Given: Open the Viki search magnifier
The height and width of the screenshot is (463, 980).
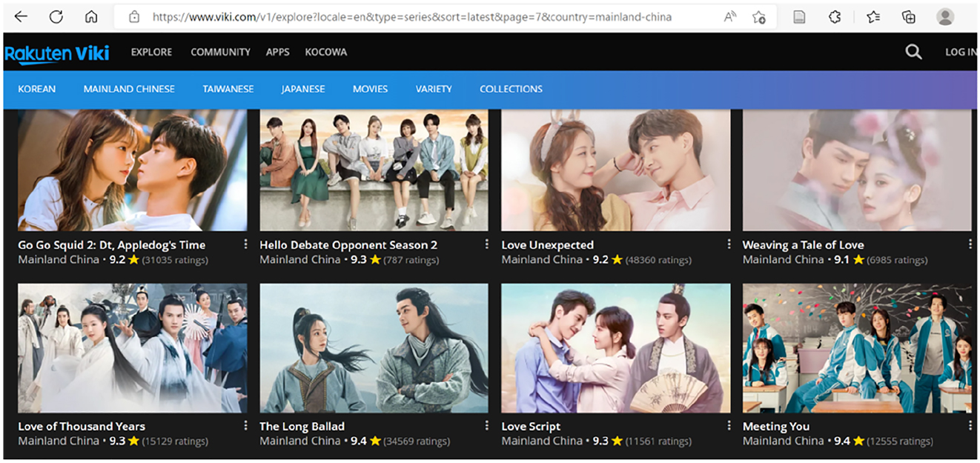Looking at the screenshot, I should click(x=913, y=52).
